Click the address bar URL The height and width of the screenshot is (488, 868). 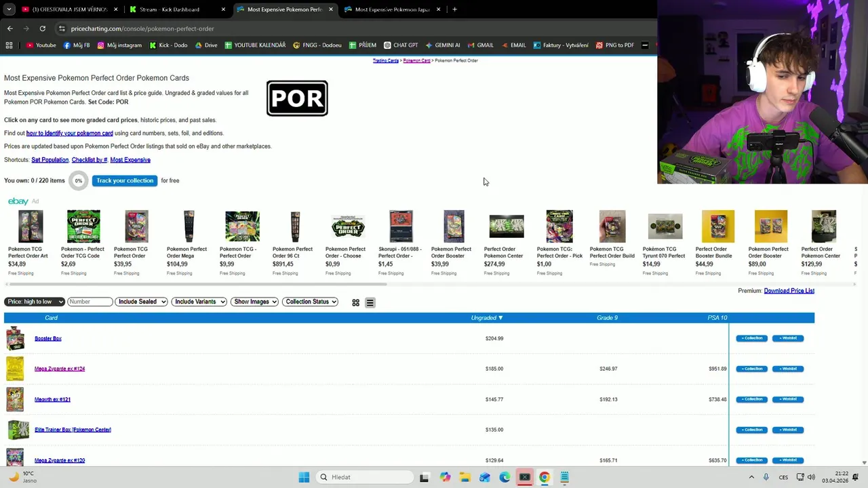point(142,28)
